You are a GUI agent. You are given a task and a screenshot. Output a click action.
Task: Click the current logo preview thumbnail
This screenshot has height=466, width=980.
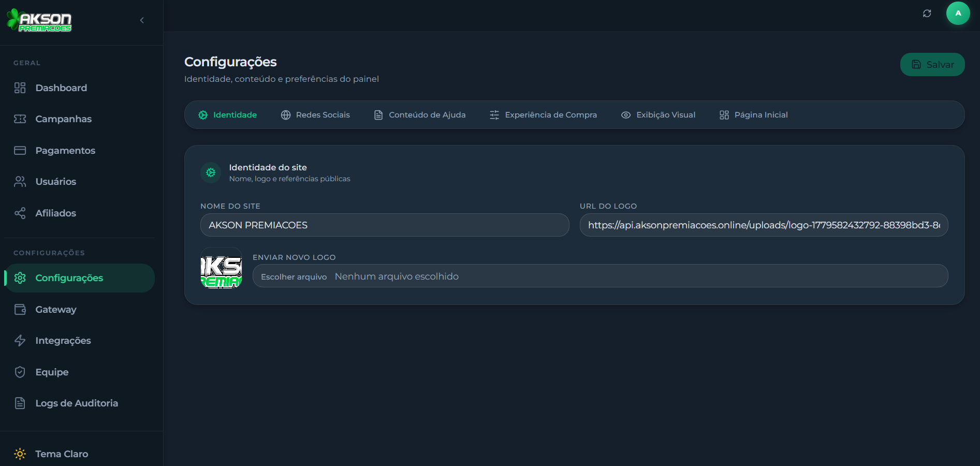(221, 268)
